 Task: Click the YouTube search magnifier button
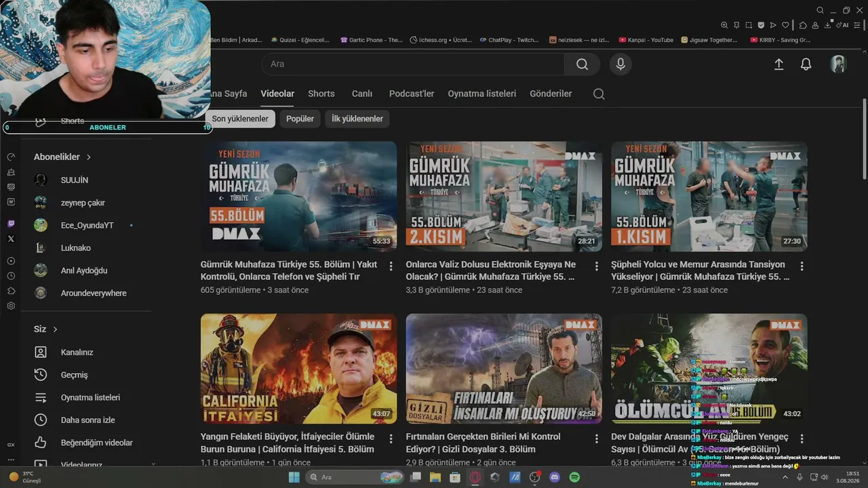[x=582, y=64]
